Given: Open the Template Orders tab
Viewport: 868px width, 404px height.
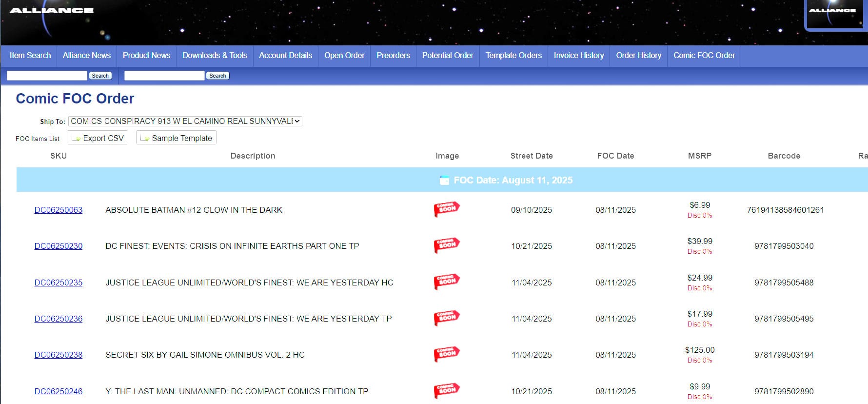Looking at the screenshot, I should 513,56.
